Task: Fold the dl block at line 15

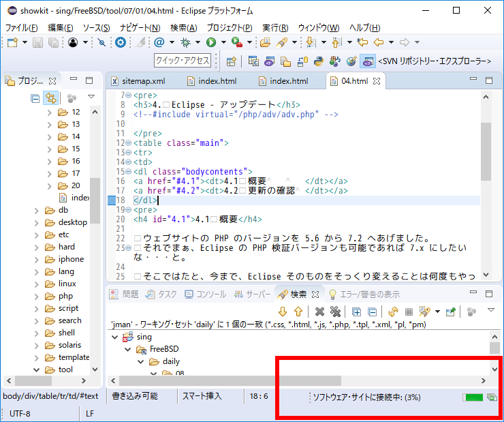Action: click(128, 171)
